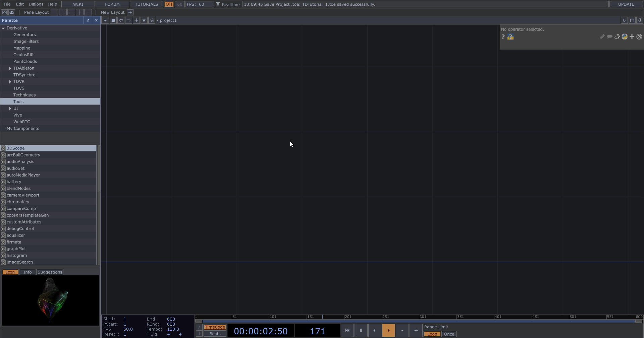
Task: Open the TUTORIALS link
Action: coord(146,4)
